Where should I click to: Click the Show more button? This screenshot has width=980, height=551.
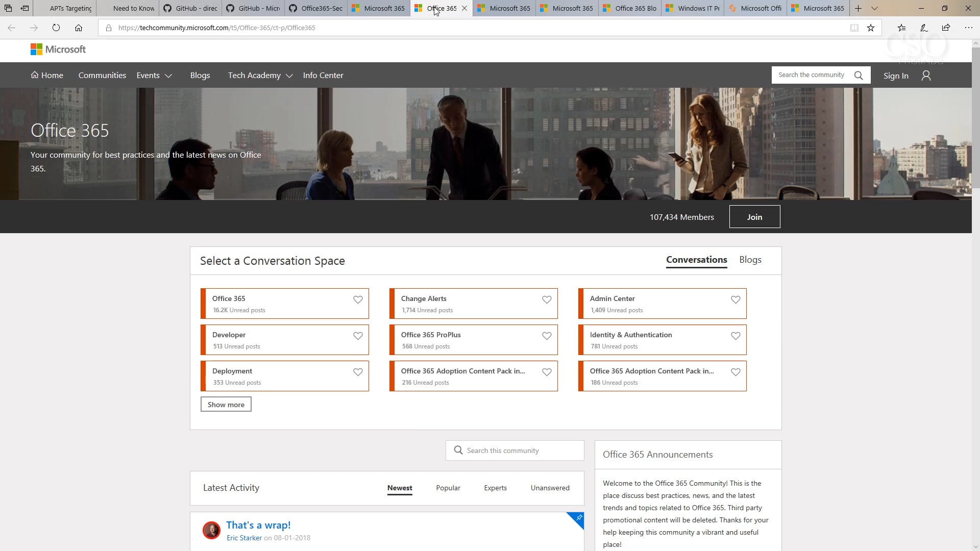coord(226,405)
